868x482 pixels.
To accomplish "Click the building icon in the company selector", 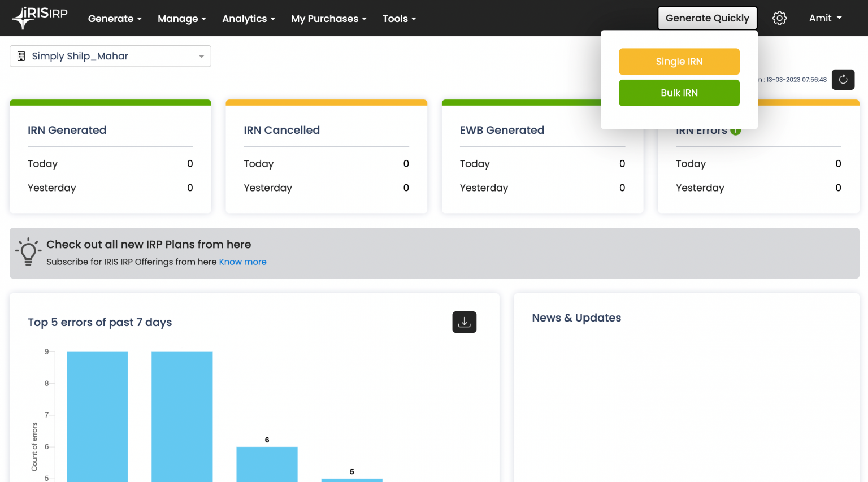I will point(21,56).
